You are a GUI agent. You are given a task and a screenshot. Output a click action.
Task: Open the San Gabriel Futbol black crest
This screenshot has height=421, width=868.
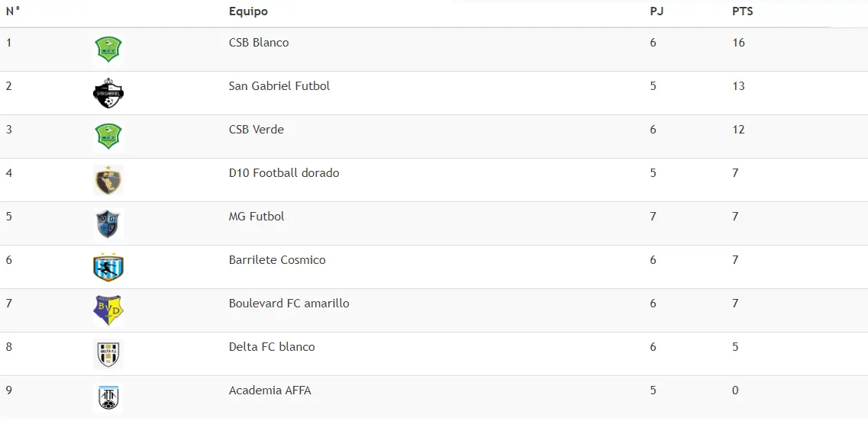click(x=108, y=93)
